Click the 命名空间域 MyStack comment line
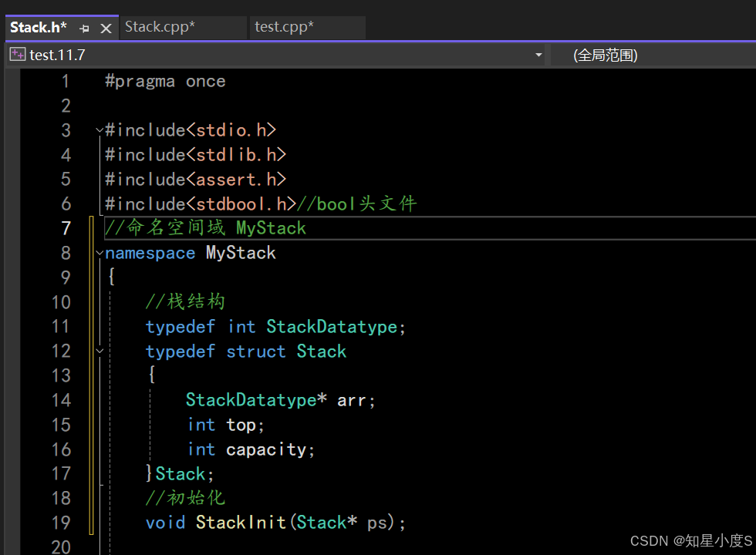756x555 pixels. point(205,228)
